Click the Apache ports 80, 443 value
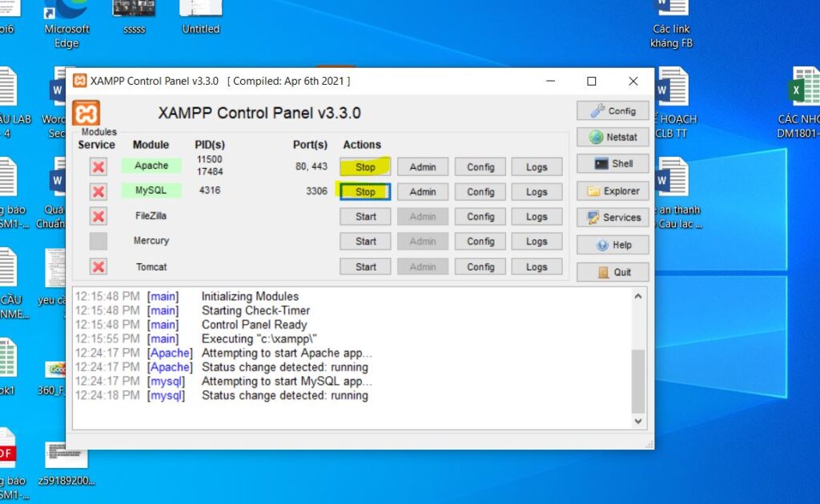The image size is (820, 504). pyautogui.click(x=312, y=166)
